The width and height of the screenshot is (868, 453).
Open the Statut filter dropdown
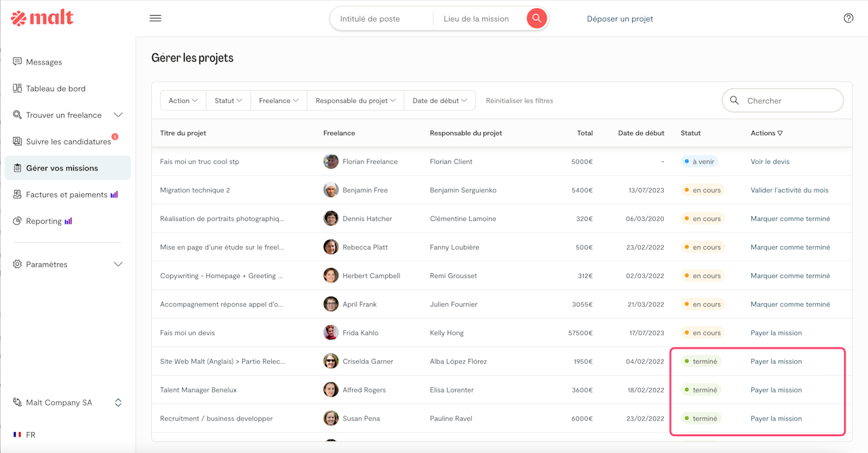(x=228, y=100)
